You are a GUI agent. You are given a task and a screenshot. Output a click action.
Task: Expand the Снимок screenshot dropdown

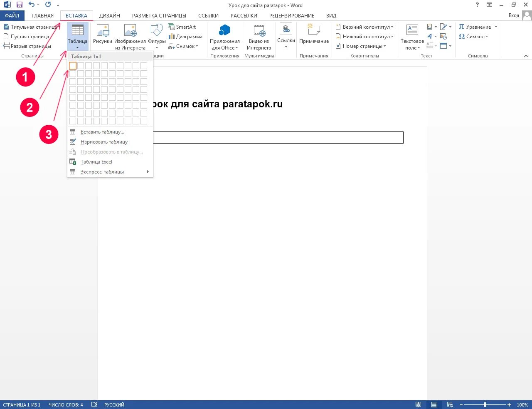197,46
